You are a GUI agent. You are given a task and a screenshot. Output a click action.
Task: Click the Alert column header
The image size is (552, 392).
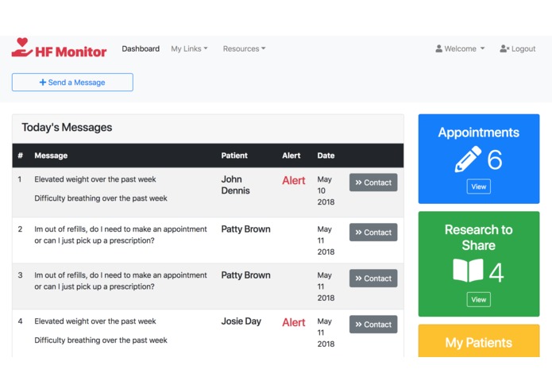click(291, 156)
